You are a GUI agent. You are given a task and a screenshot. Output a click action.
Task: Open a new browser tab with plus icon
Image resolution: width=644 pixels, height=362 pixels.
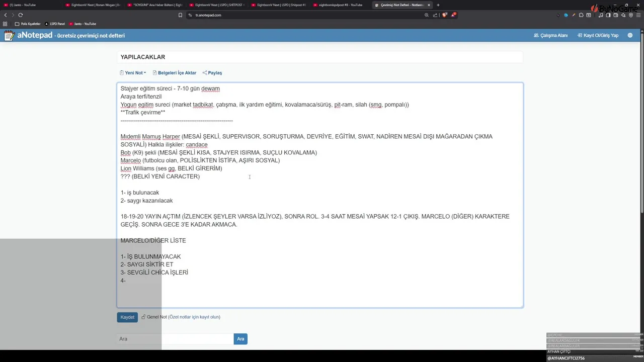(438, 5)
